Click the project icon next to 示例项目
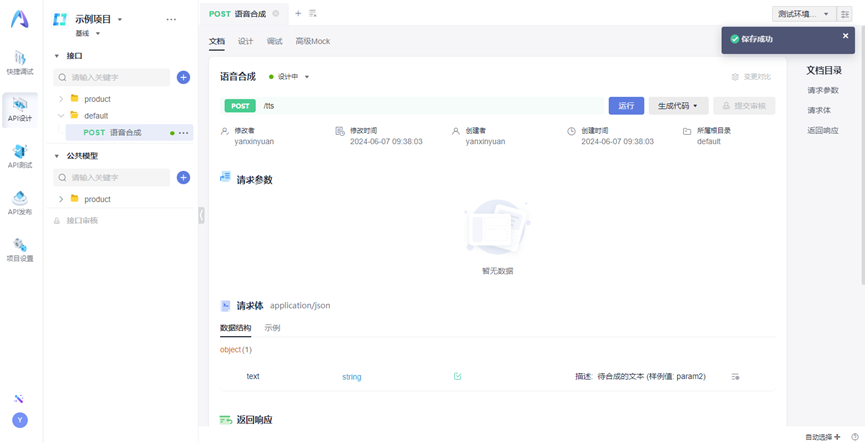This screenshot has height=443, width=865. click(x=60, y=19)
